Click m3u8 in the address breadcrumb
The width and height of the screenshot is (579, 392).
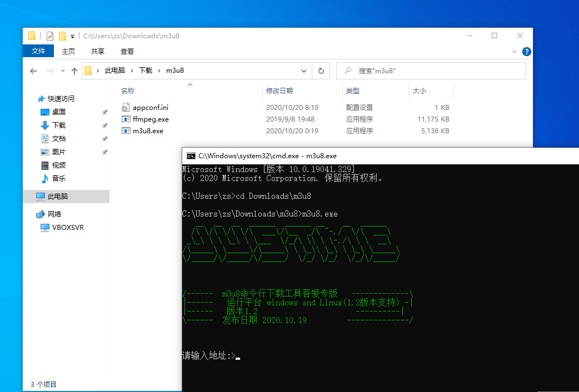point(175,71)
